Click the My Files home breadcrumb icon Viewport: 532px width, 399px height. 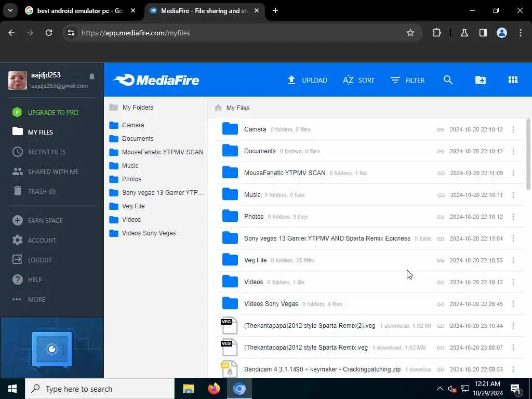(218, 108)
